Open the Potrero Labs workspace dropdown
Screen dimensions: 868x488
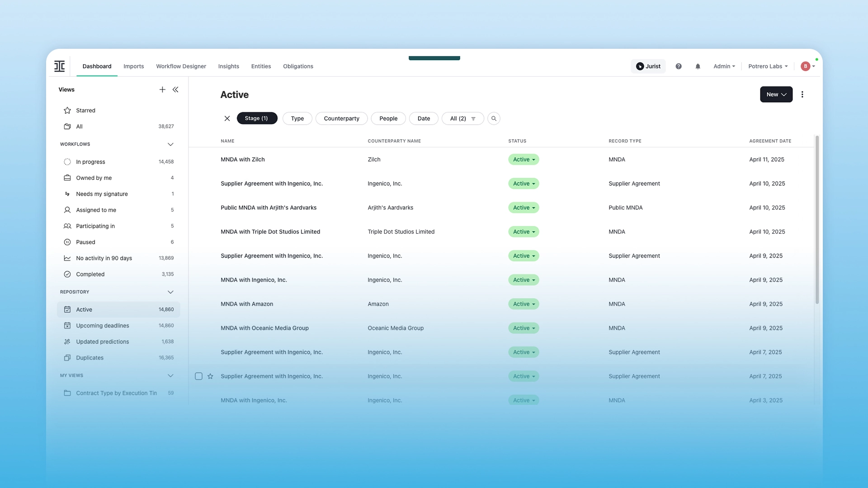(768, 66)
